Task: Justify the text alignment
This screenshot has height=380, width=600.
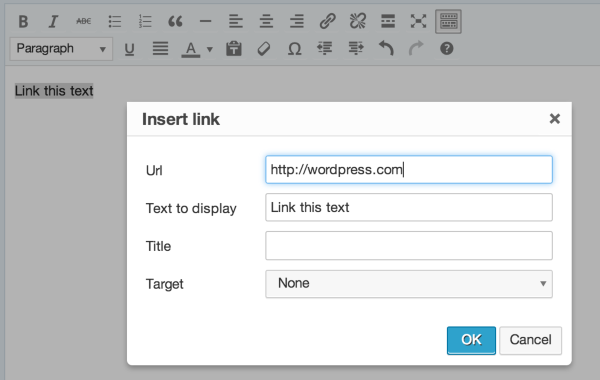Action: tap(160, 49)
